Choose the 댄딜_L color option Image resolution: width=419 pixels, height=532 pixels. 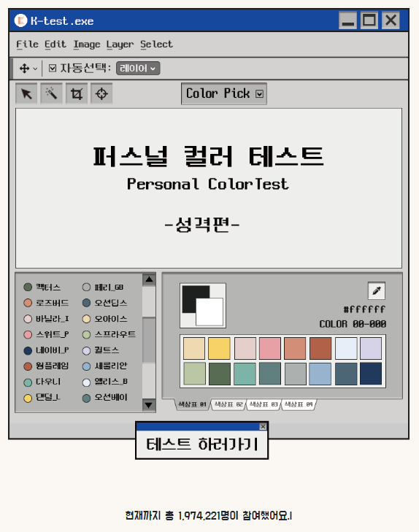(42, 397)
